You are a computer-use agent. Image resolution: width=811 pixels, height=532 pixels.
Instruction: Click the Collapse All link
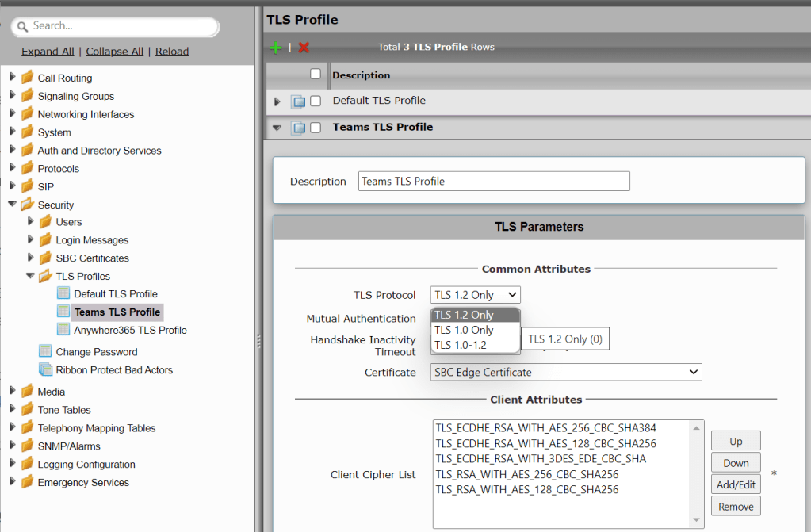114,52
